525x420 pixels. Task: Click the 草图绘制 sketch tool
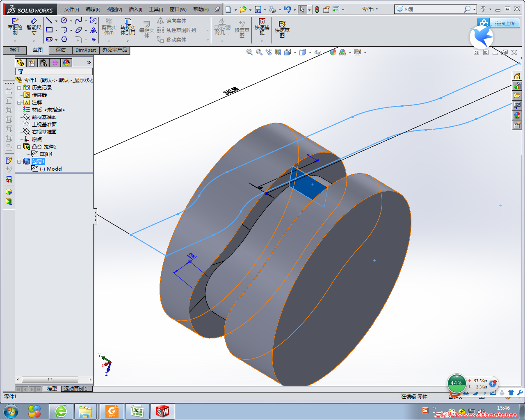(15, 27)
